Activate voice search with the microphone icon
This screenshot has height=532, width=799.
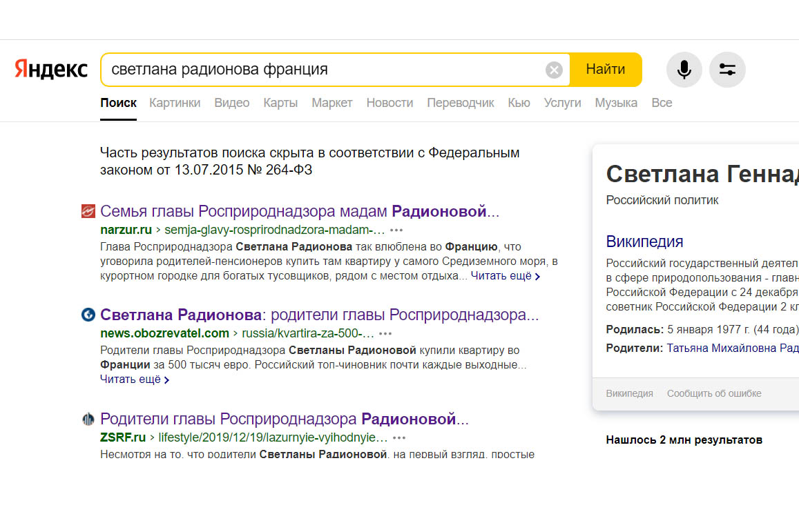[x=684, y=69]
